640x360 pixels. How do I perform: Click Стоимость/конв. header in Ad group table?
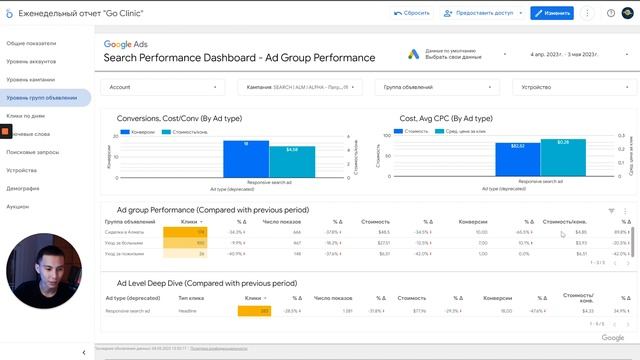[x=564, y=222]
